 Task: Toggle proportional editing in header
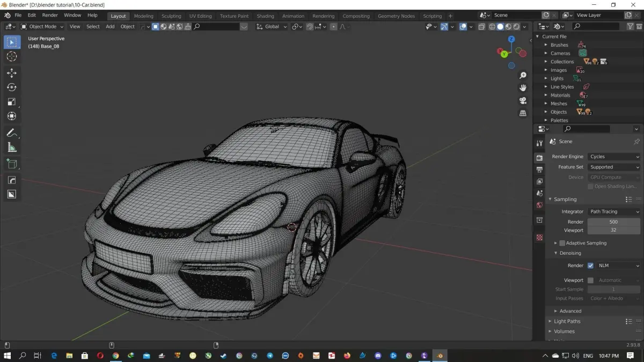333,26
